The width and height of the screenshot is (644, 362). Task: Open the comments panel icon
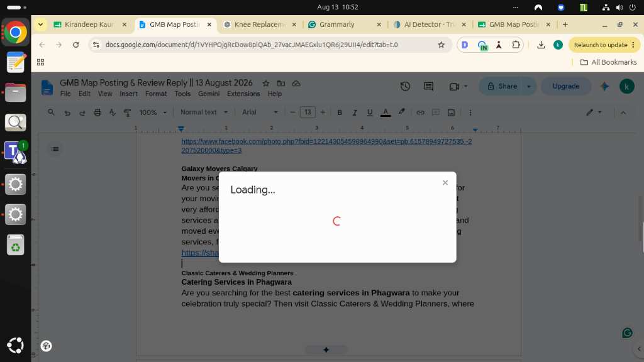click(428, 86)
